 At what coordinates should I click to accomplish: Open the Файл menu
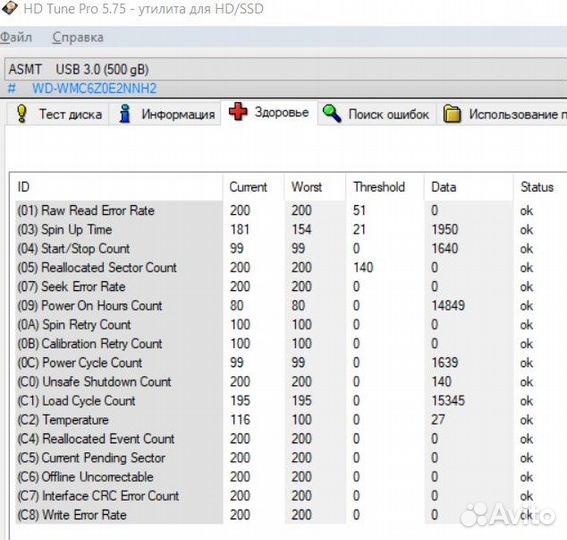click(x=16, y=37)
